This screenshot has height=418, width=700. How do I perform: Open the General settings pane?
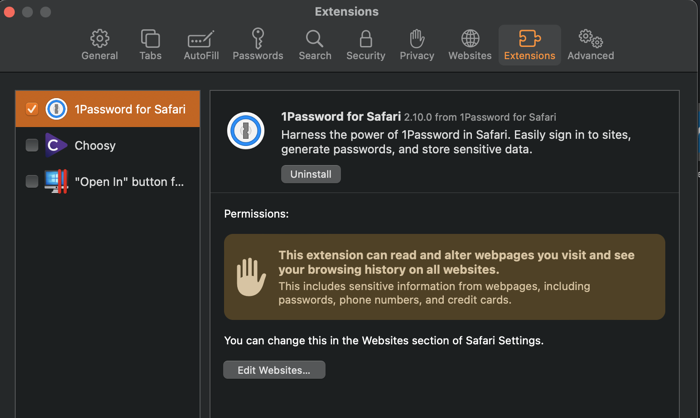click(x=99, y=45)
